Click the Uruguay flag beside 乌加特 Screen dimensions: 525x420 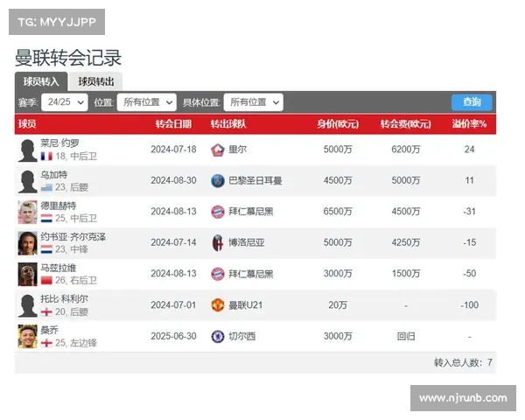tap(46, 187)
